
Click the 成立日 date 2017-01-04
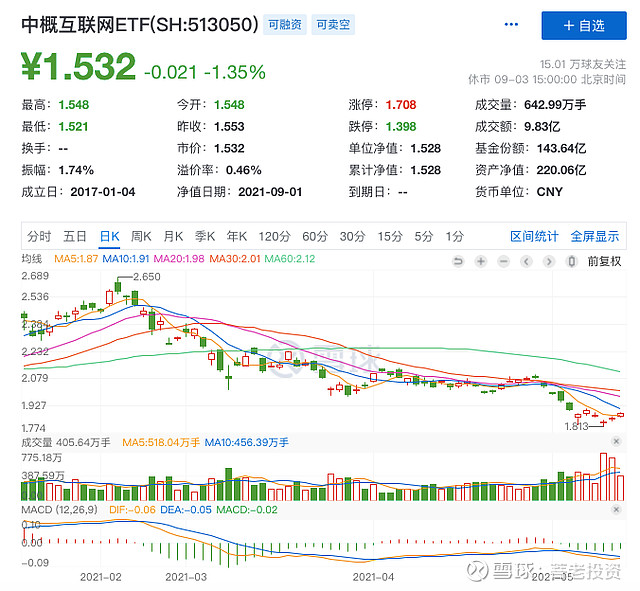103,192
